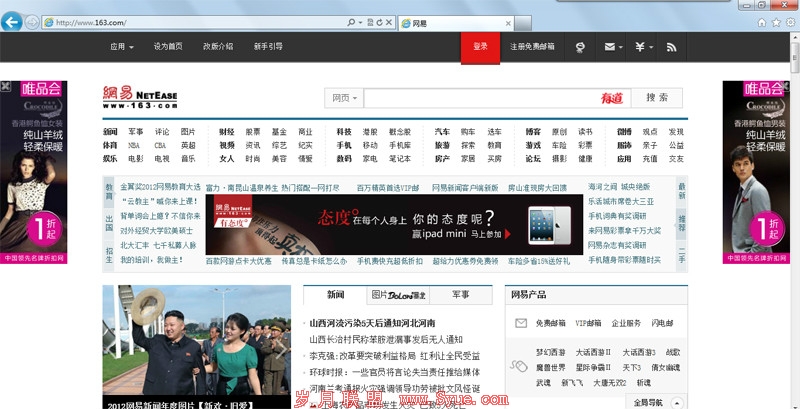
Task: Select the 推荐 side tab
Action: pyautogui.click(x=682, y=223)
